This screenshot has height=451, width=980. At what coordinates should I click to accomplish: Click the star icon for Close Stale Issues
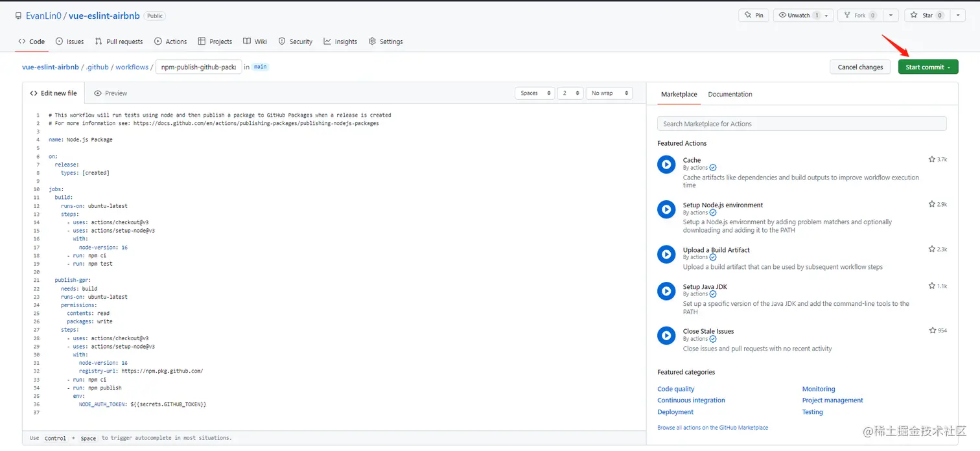pos(932,330)
